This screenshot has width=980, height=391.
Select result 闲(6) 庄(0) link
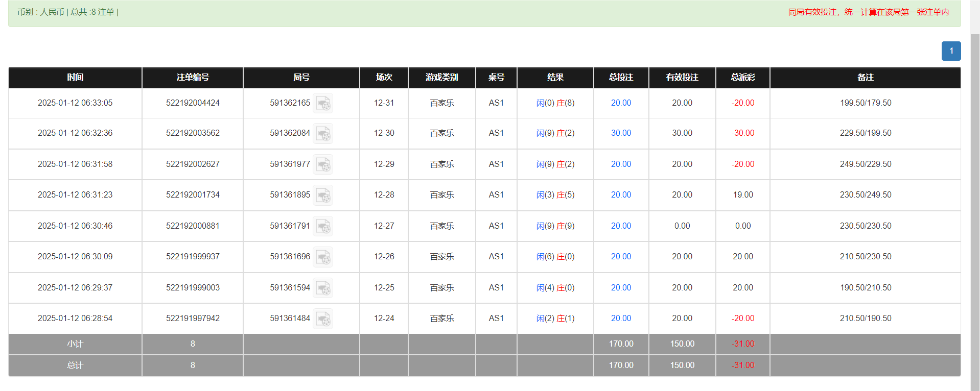coord(555,257)
